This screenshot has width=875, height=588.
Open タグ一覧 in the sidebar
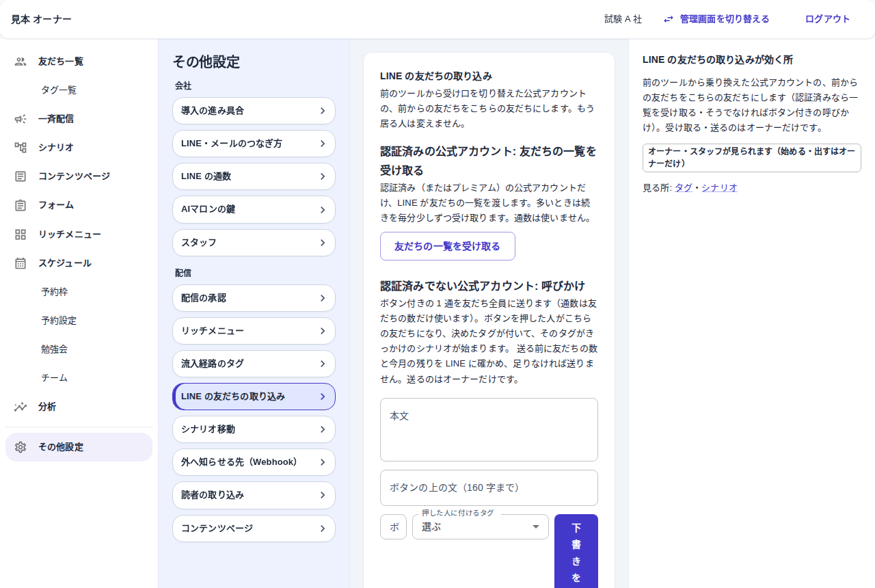pyautogui.click(x=59, y=90)
